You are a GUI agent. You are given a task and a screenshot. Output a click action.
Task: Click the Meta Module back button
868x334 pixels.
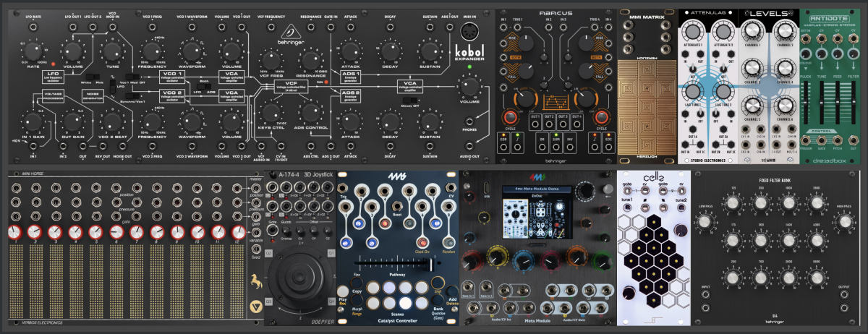click(608, 189)
